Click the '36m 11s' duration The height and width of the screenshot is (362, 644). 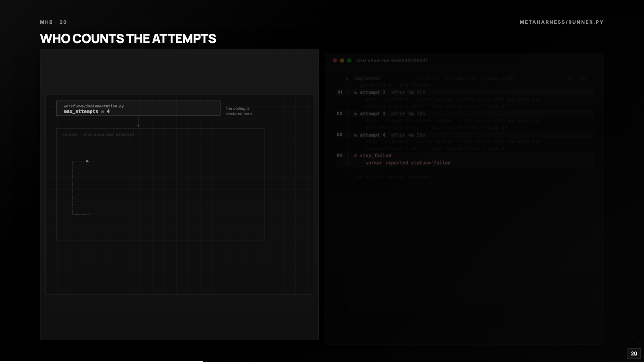point(577,78)
